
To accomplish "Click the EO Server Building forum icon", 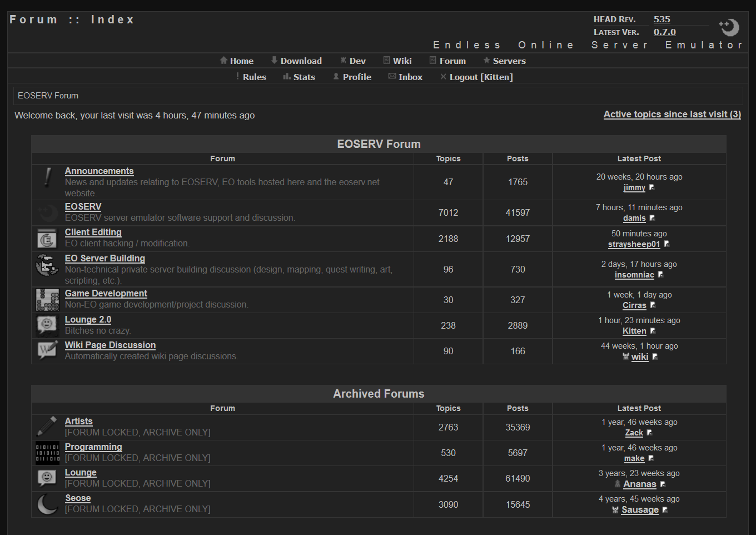I will click(x=47, y=266).
